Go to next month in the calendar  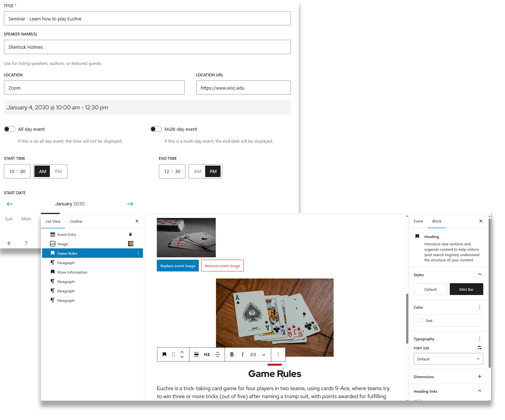pyautogui.click(x=130, y=204)
